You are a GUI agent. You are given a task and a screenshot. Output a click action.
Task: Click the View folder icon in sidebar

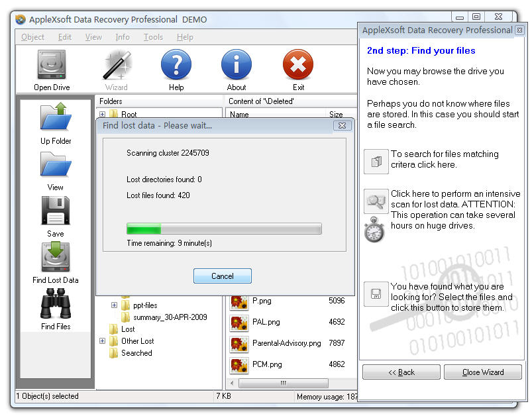click(56, 164)
